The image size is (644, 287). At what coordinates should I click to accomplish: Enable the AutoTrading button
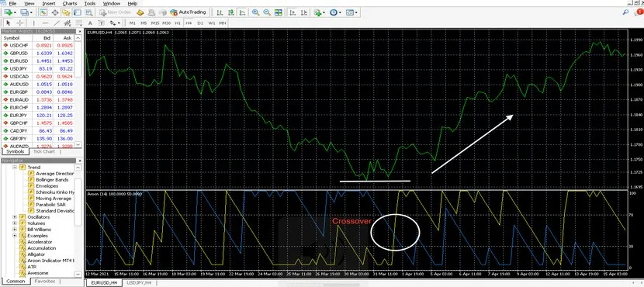188,12
